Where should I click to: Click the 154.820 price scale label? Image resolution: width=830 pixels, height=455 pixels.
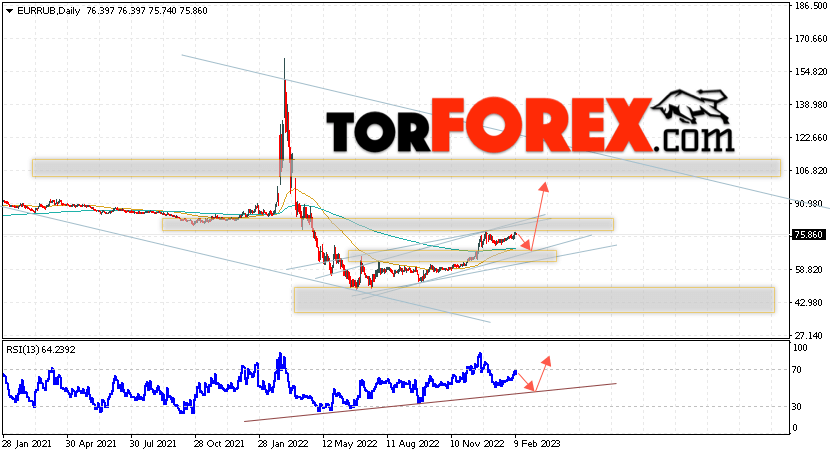[x=811, y=71]
